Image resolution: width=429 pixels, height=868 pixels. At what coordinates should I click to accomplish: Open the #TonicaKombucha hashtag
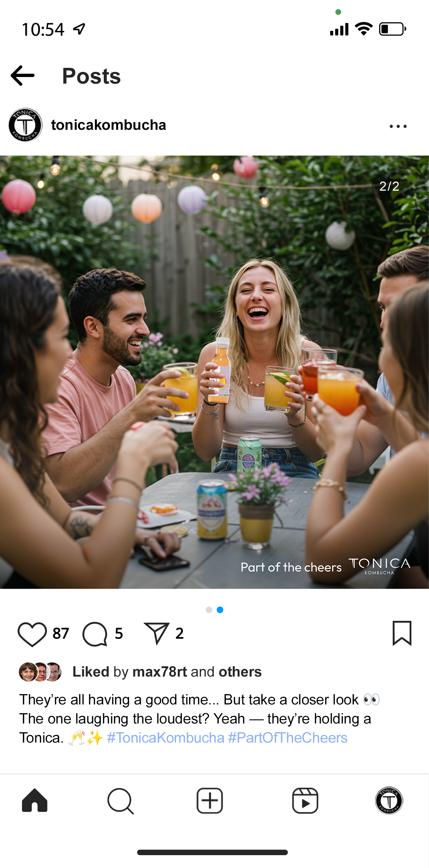[165, 737]
